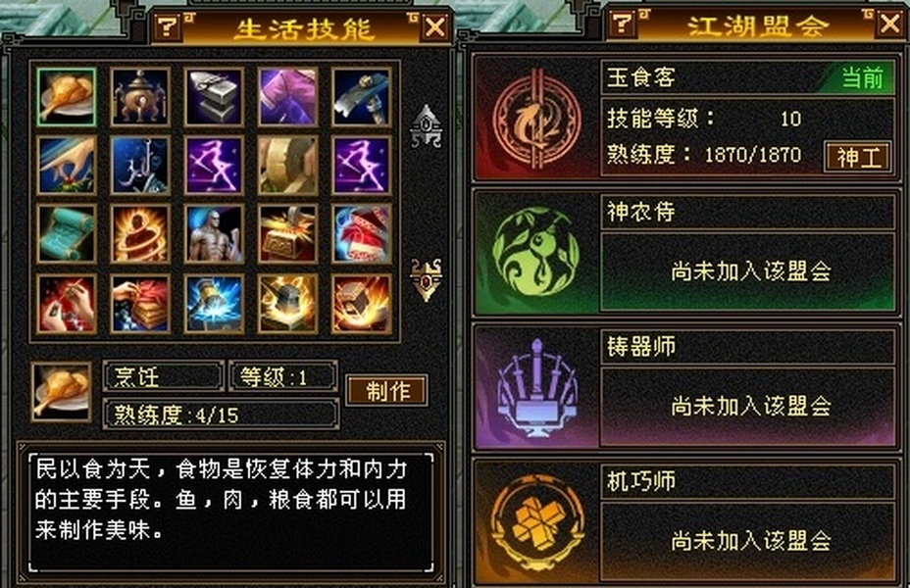910x588 pixels.
Task: Select the 玉食客 current guild emblem
Action: click(536, 120)
